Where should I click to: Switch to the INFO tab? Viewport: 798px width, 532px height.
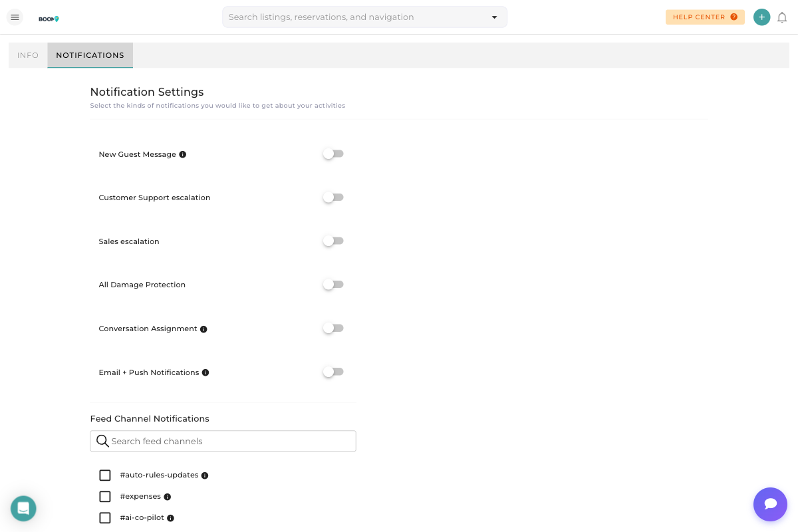point(27,55)
